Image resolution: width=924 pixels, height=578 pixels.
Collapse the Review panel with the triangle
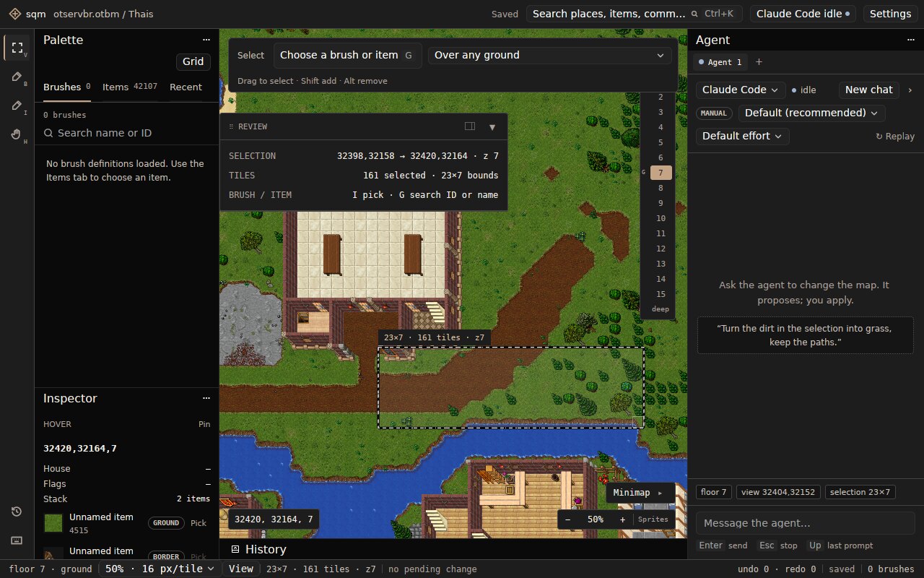click(492, 126)
